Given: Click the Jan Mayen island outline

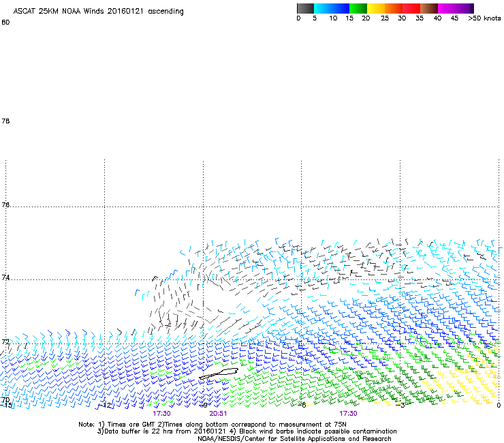Looking at the screenshot, I should pos(219,374).
